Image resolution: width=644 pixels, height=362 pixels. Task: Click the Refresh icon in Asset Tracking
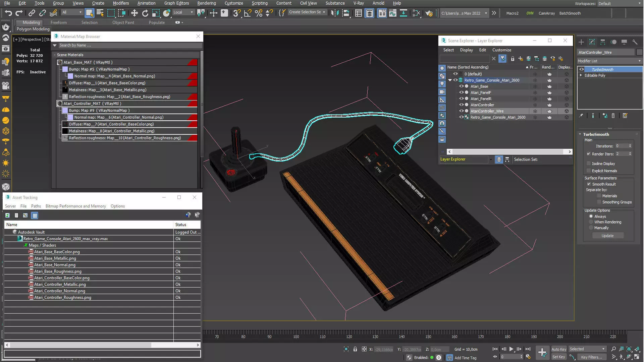(7, 216)
